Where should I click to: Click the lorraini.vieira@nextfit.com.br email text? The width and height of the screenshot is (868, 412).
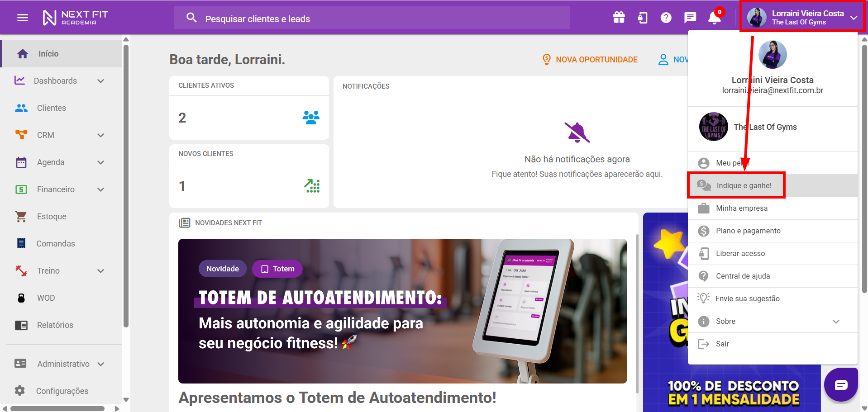pos(773,90)
